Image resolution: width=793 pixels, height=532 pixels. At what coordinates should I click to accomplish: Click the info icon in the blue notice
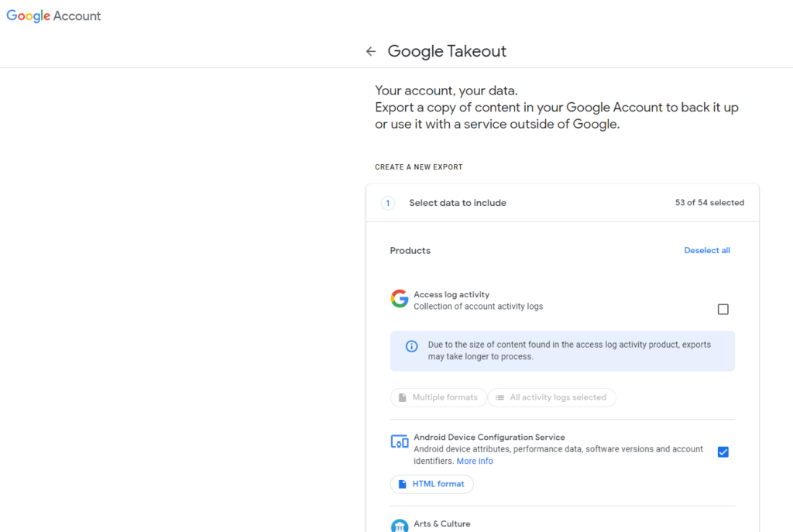pos(411,346)
